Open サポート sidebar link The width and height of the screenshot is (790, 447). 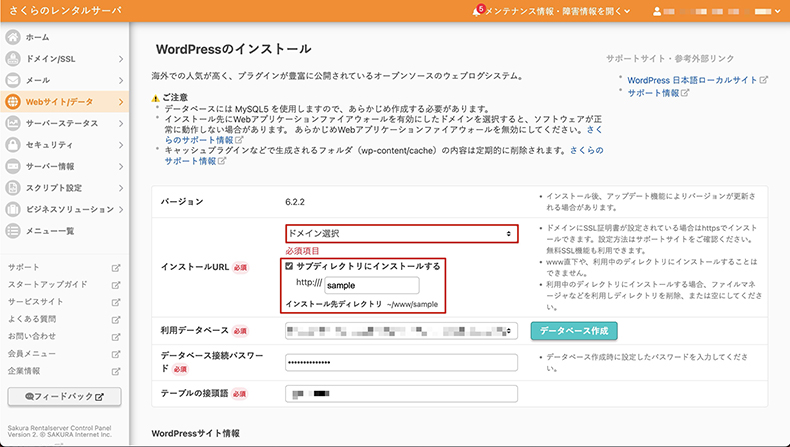(x=24, y=268)
